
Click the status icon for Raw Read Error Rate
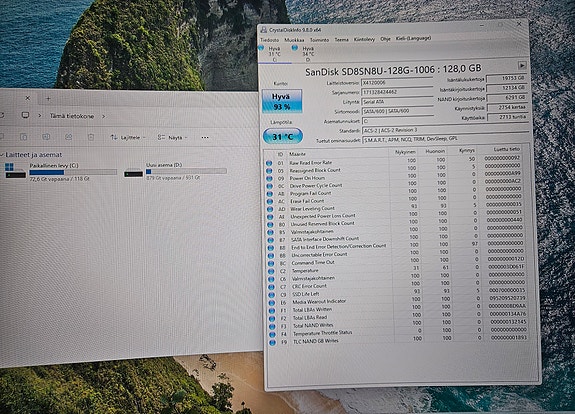tap(269, 163)
